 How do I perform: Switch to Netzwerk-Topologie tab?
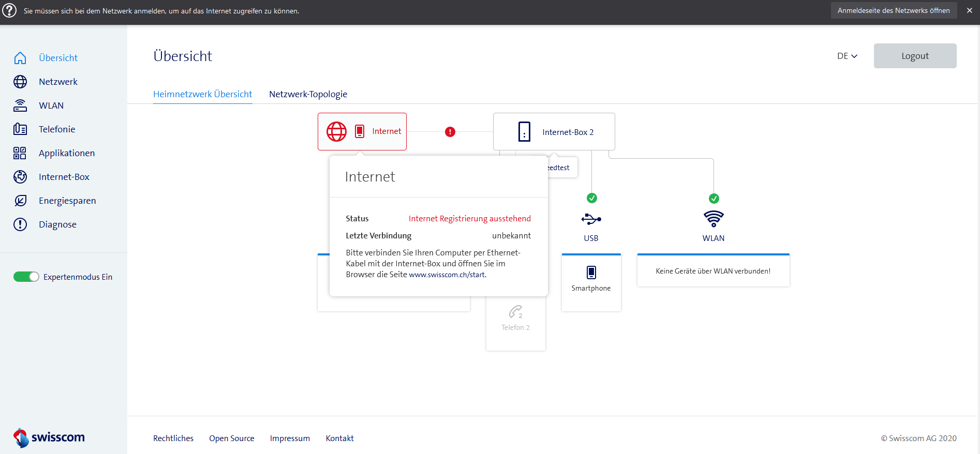coord(308,94)
